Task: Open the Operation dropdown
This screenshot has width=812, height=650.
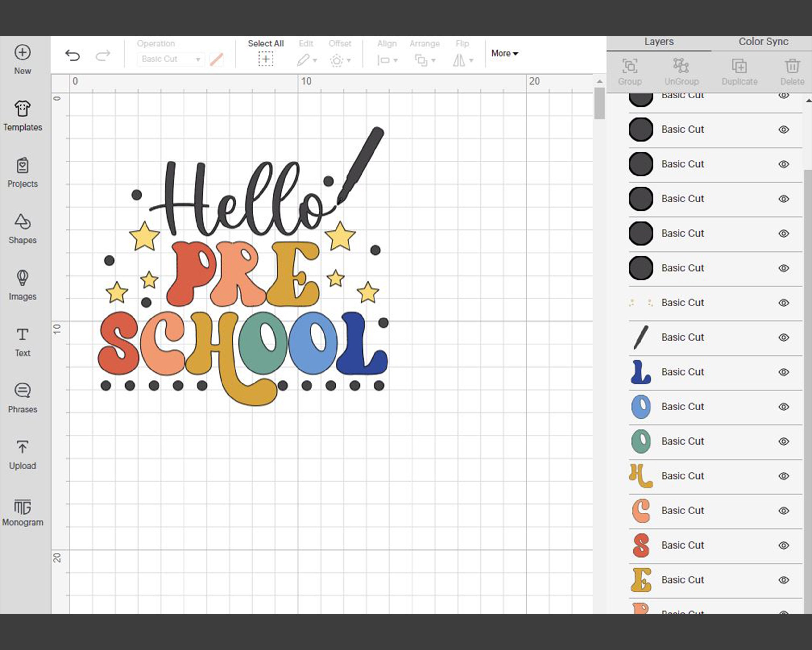Action: (170, 59)
